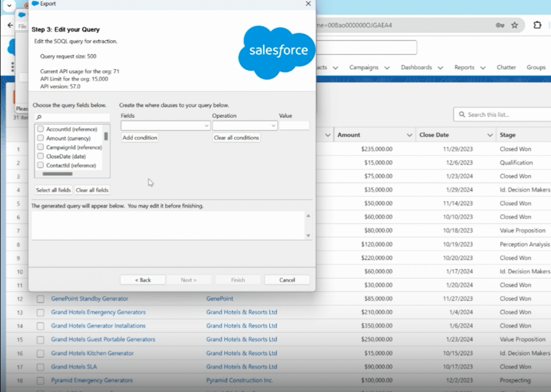Click the Prospecting stage cell
The width and height of the screenshot is (551, 392).
515,381
